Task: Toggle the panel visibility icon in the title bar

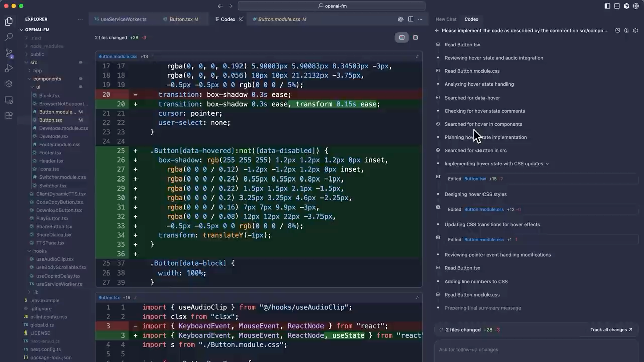Action: [x=617, y=6]
